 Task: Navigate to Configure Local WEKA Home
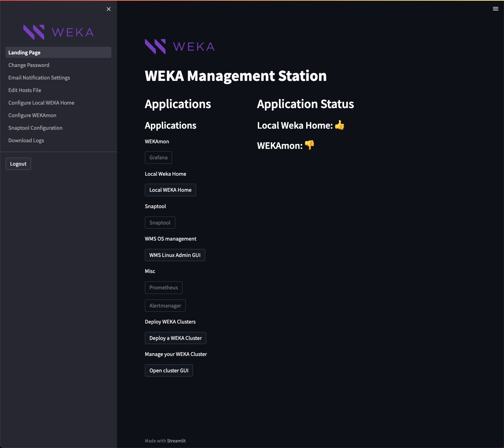click(x=41, y=103)
